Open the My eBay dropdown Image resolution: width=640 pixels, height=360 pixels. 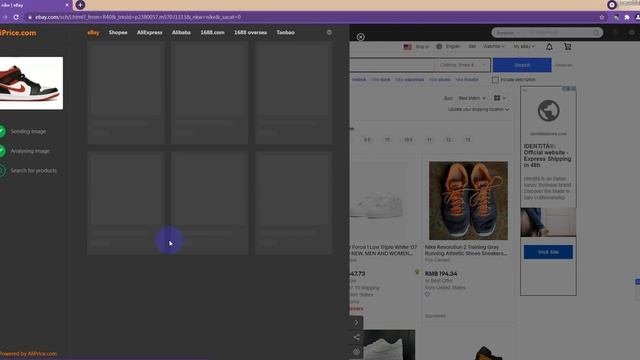(x=524, y=47)
